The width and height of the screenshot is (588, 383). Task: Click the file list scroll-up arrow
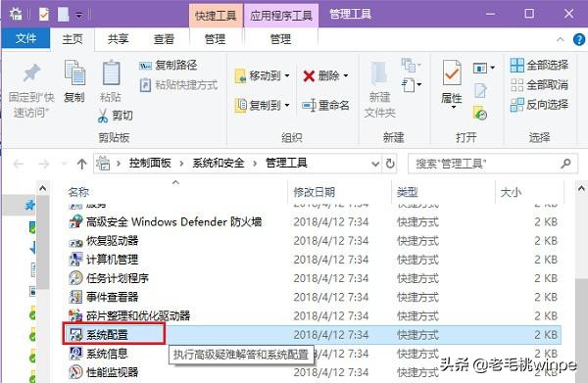(581, 188)
